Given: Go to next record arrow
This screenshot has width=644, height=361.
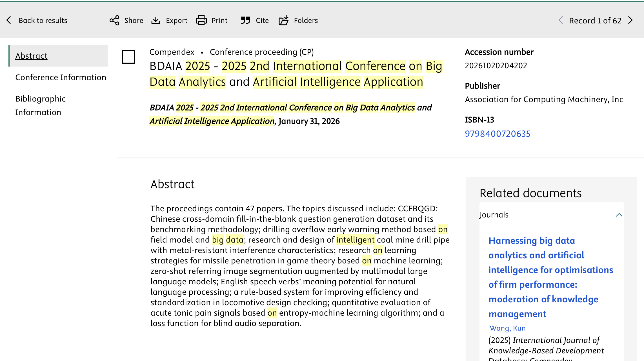Looking at the screenshot, I should tap(630, 20).
